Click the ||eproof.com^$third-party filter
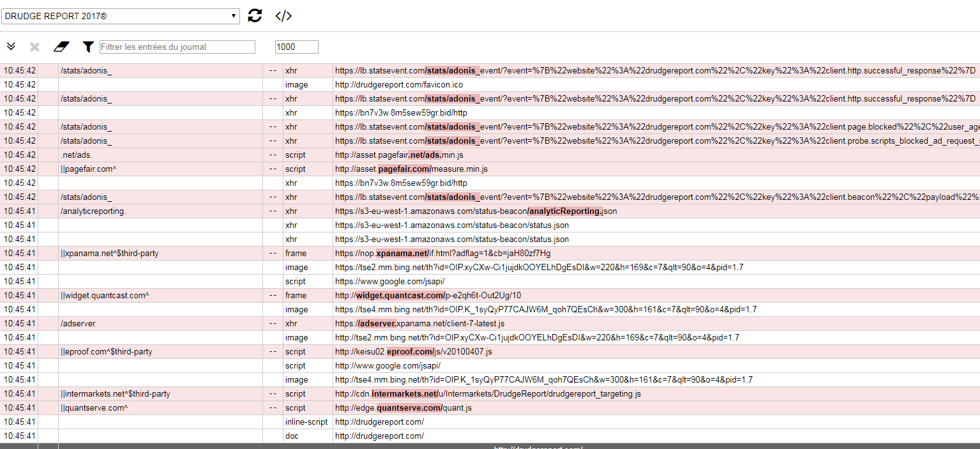 point(107,351)
